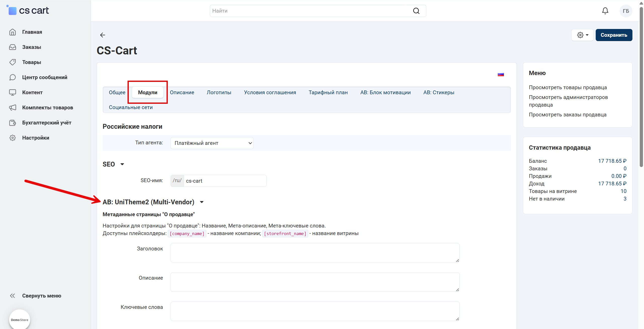Collapse the SEO section
Screen dimensions: 644x329
click(122, 164)
